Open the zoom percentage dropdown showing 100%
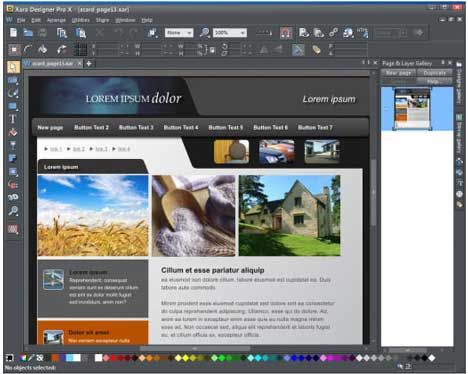468x374 pixels. 230,33
